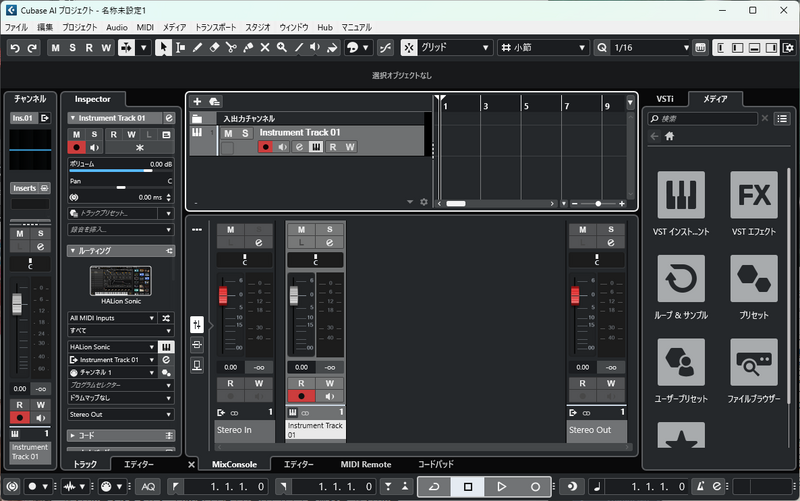Click transport Play button

pos(502,487)
